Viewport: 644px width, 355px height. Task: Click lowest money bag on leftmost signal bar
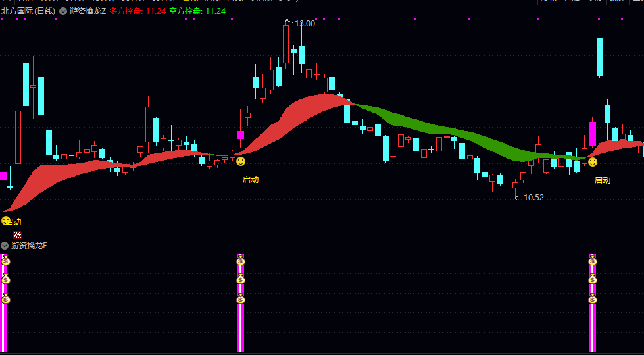point(5,298)
